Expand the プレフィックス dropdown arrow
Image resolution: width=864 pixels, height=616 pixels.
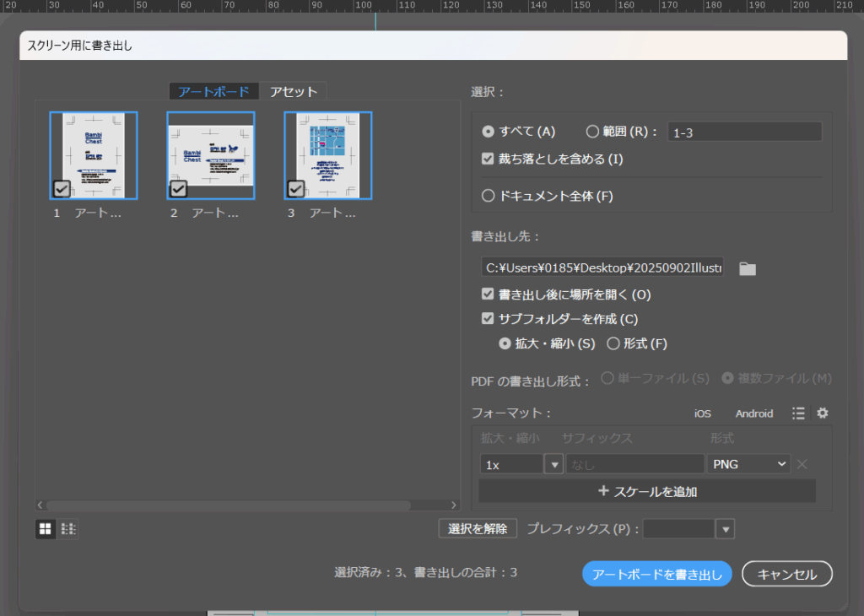click(x=725, y=529)
